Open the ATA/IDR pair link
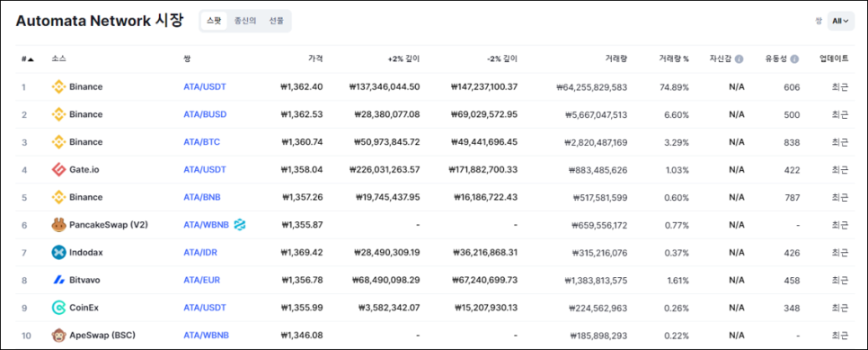This screenshot has height=350, width=868. (x=200, y=253)
